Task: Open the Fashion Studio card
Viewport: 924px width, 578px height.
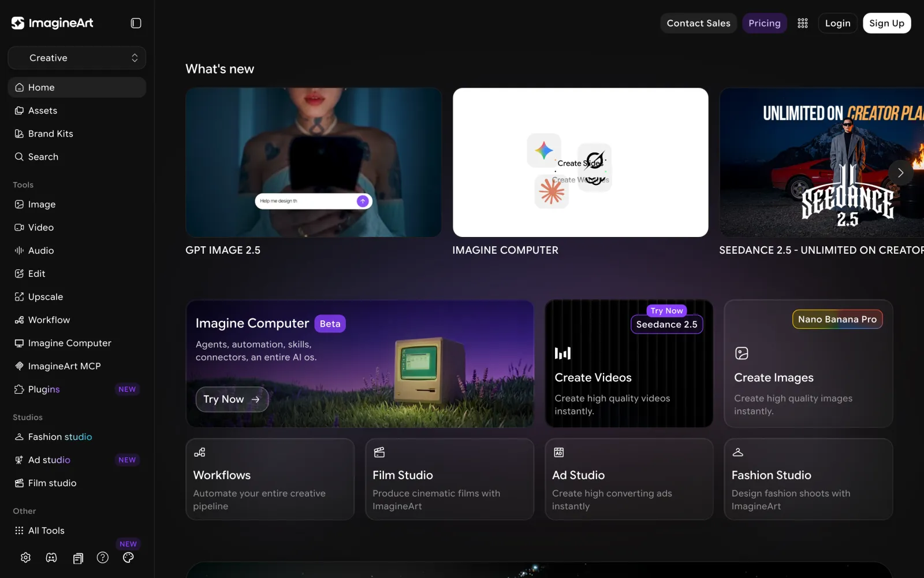Action: tap(808, 479)
